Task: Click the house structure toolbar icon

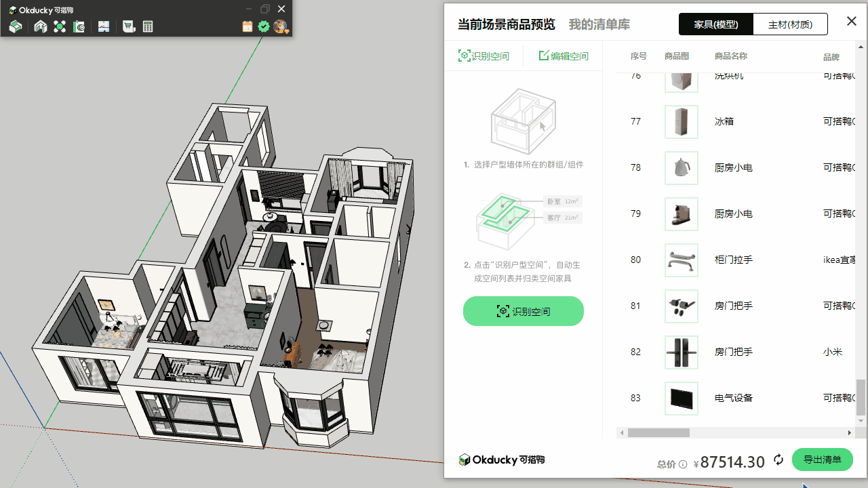Action: (x=41, y=26)
